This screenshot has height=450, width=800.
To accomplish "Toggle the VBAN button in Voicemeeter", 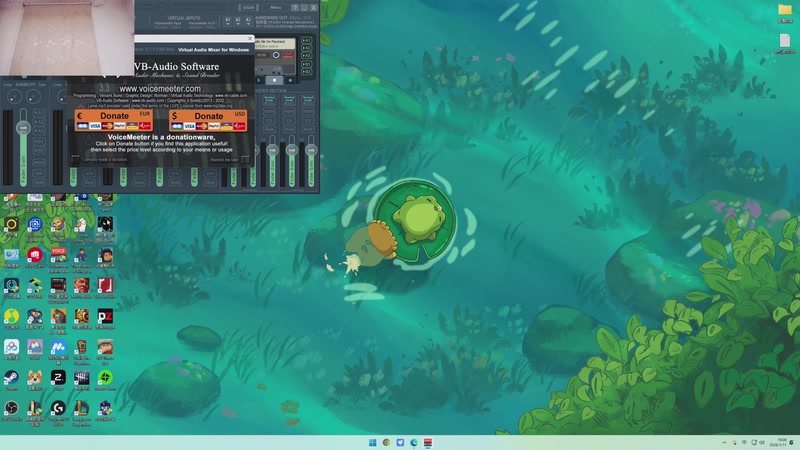I will tap(248, 8).
